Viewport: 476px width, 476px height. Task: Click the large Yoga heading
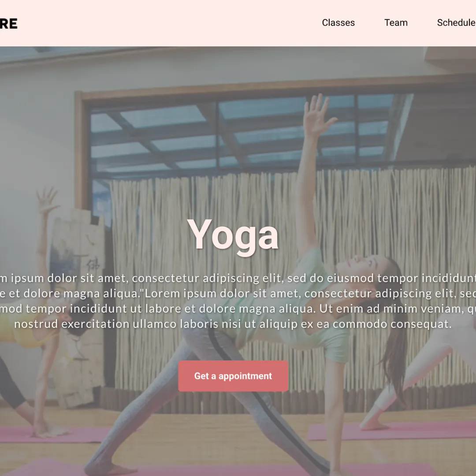click(x=233, y=236)
